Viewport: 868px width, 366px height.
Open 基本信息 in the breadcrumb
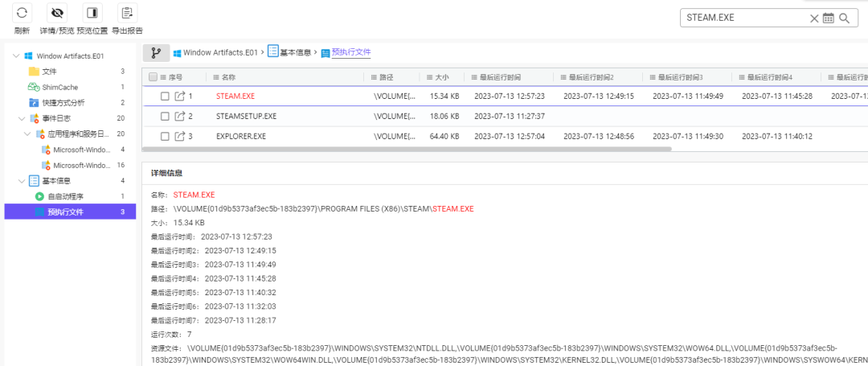point(296,52)
